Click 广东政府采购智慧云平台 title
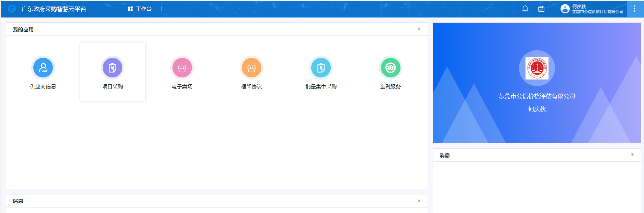 pos(54,9)
